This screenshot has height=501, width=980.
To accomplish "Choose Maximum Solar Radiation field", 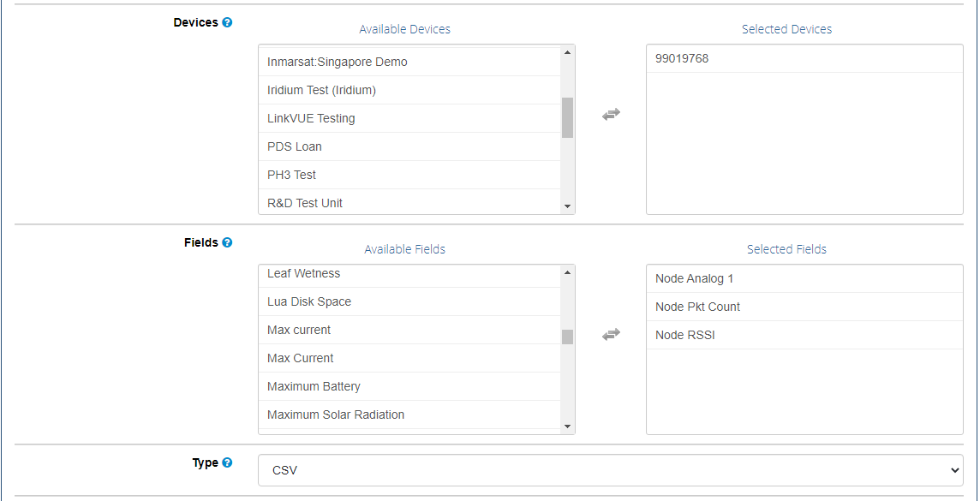I will 409,415.
